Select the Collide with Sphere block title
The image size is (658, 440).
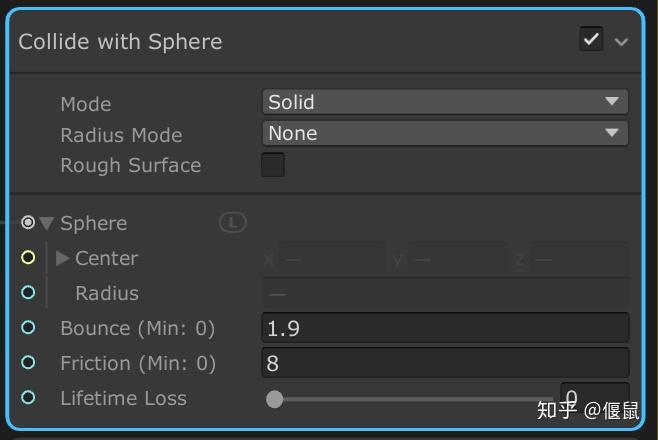tap(120, 42)
